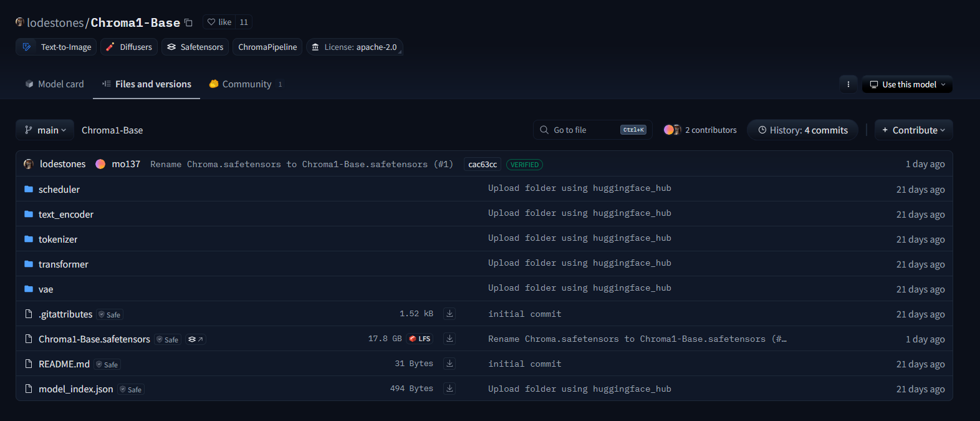
Task: Switch to the Model card tab
Action: point(54,84)
